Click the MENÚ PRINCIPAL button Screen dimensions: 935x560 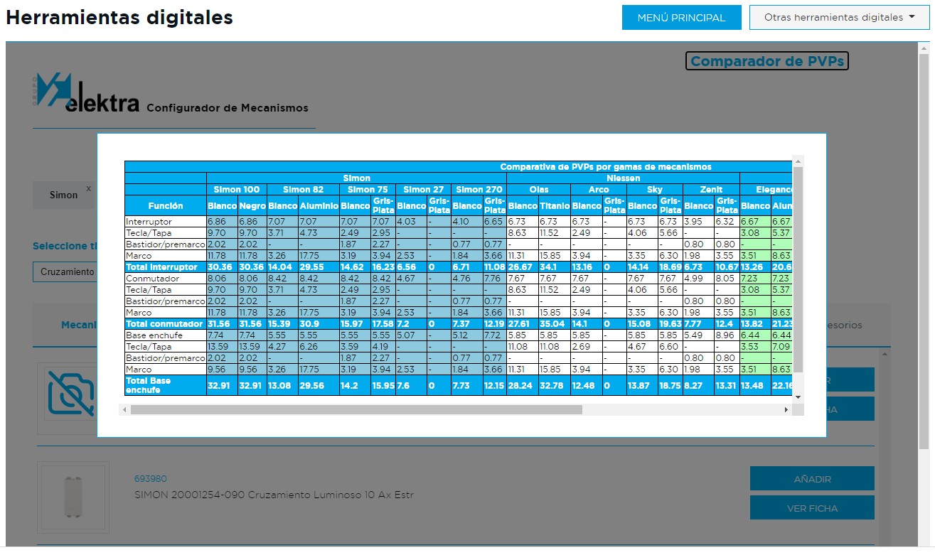pyautogui.click(x=681, y=18)
